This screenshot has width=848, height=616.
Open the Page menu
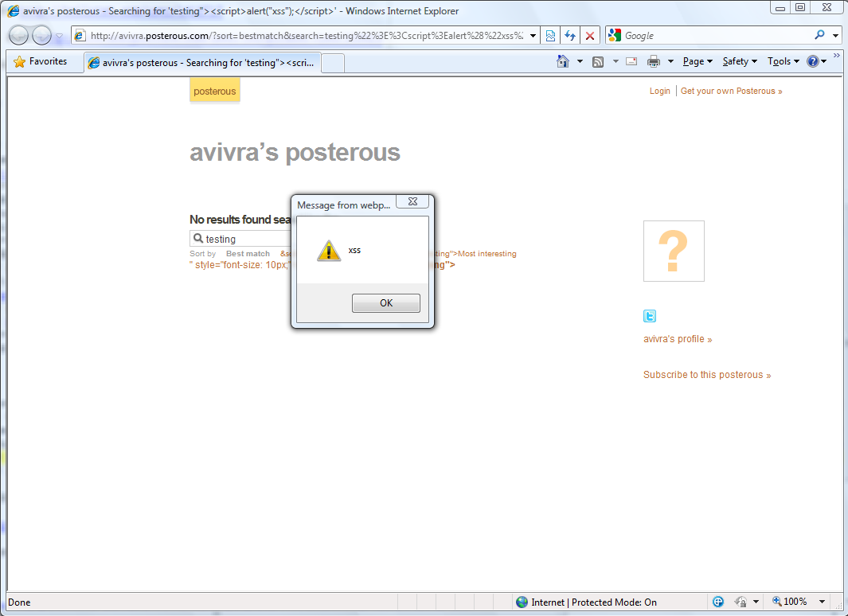pyautogui.click(x=698, y=61)
